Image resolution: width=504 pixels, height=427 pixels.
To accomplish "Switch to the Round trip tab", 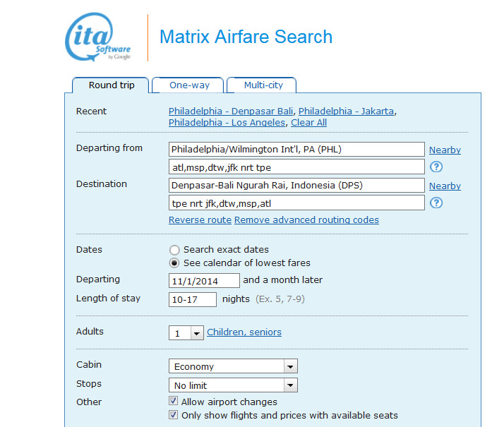I will pos(112,85).
